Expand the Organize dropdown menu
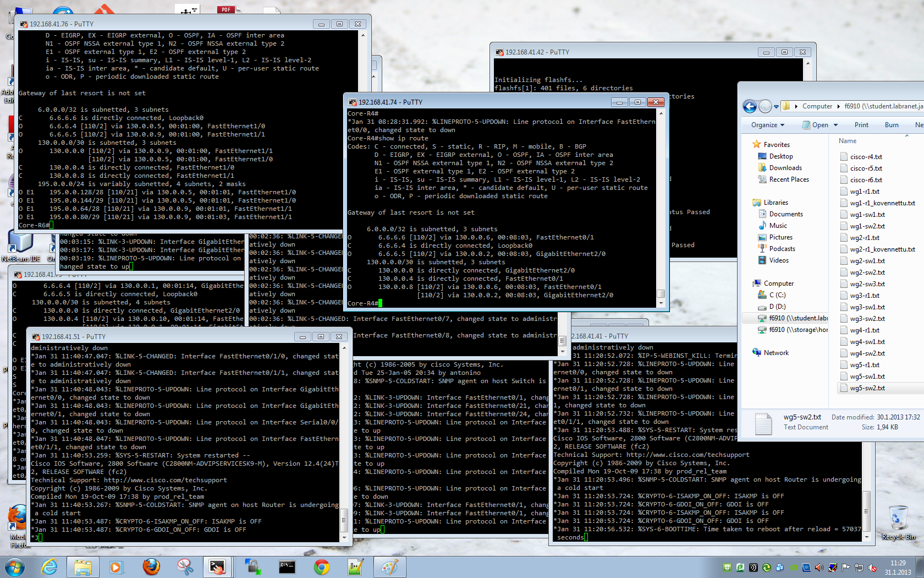Viewport: 924px width, 578px height. coord(767,125)
